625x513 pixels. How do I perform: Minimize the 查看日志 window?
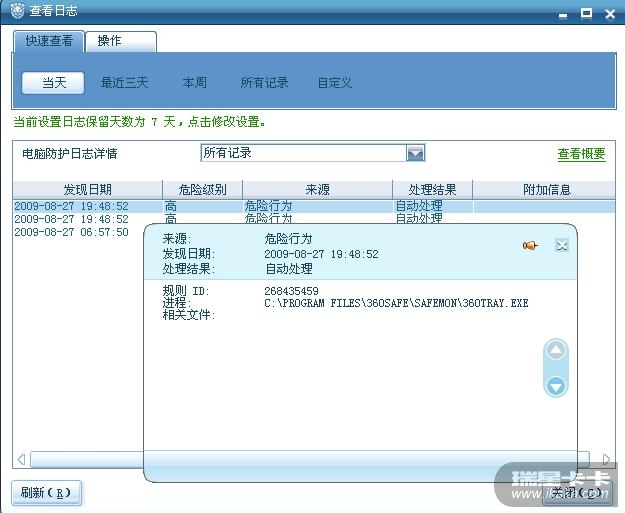coord(563,14)
